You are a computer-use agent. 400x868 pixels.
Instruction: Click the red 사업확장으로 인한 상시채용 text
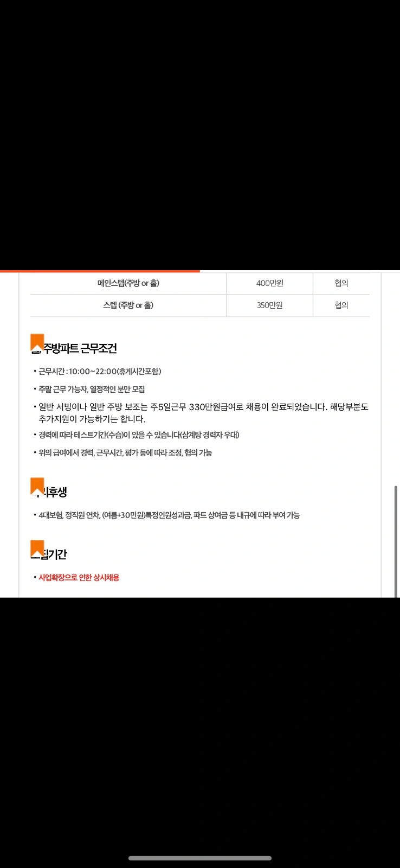[x=79, y=578]
